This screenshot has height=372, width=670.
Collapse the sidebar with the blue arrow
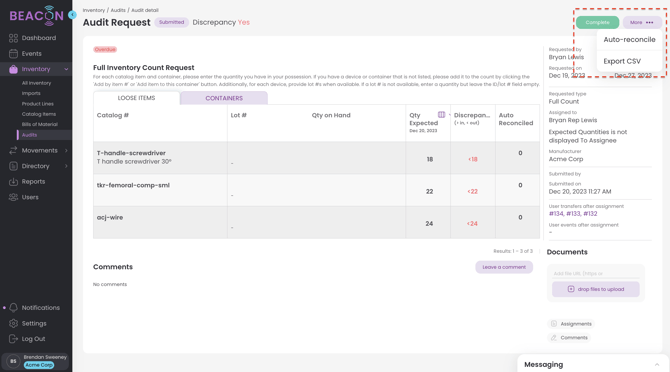coord(72,15)
